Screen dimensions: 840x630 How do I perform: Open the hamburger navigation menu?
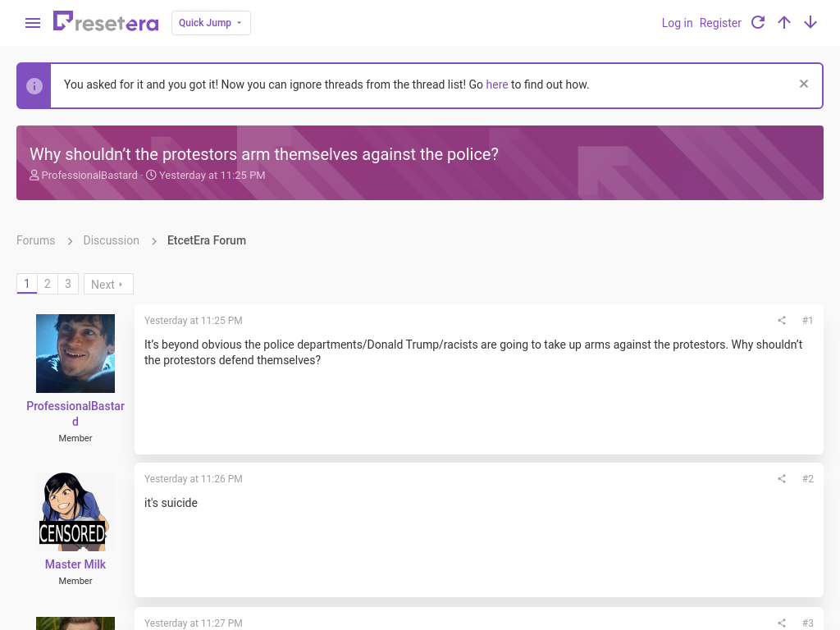[33, 23]
